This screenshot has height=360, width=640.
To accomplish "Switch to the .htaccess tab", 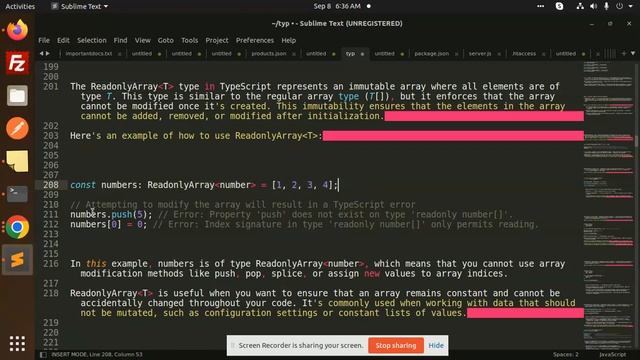I will [524, 53].
